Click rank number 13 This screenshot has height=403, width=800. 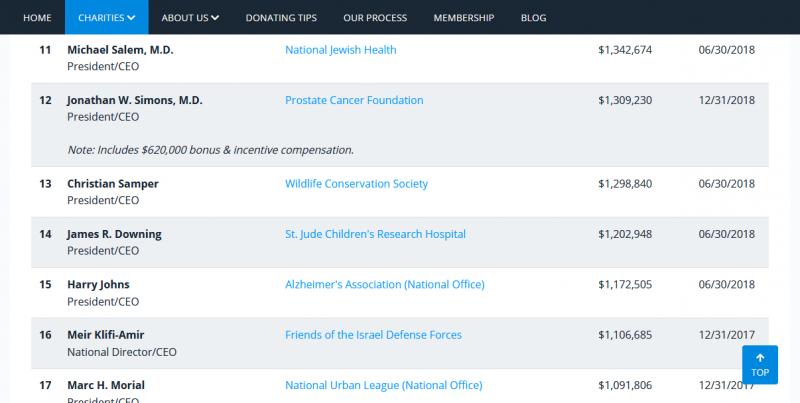(x=45, y=184)
